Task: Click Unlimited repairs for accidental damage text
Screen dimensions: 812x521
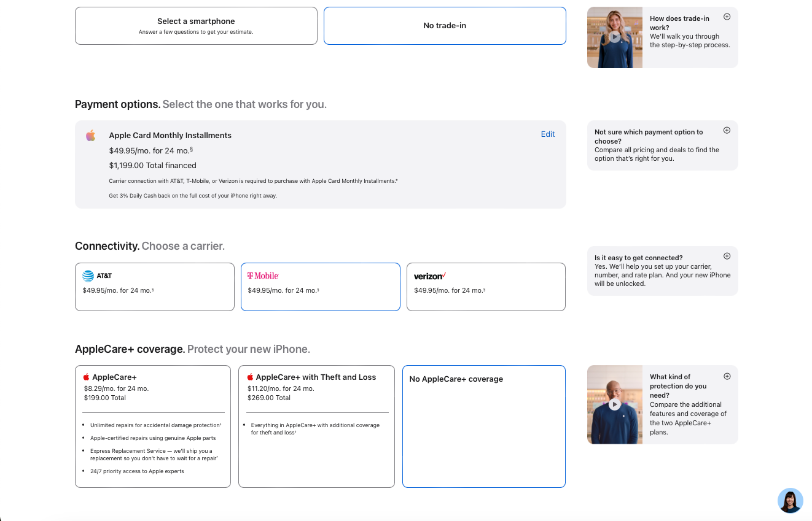Action: pyautogui.click(x=155, y=425)
